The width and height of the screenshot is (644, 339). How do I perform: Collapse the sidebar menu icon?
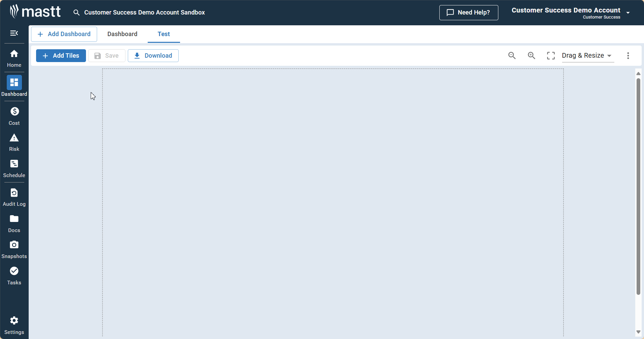point(14,33)
